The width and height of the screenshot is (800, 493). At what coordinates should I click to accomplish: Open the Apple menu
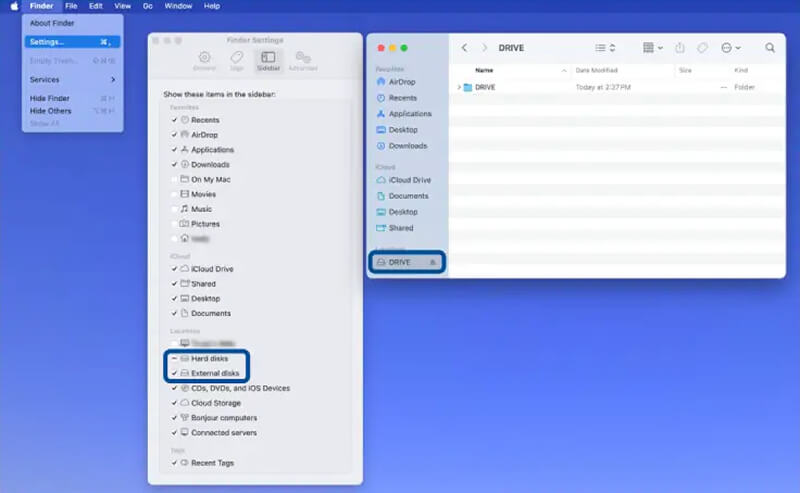[14, 6]
